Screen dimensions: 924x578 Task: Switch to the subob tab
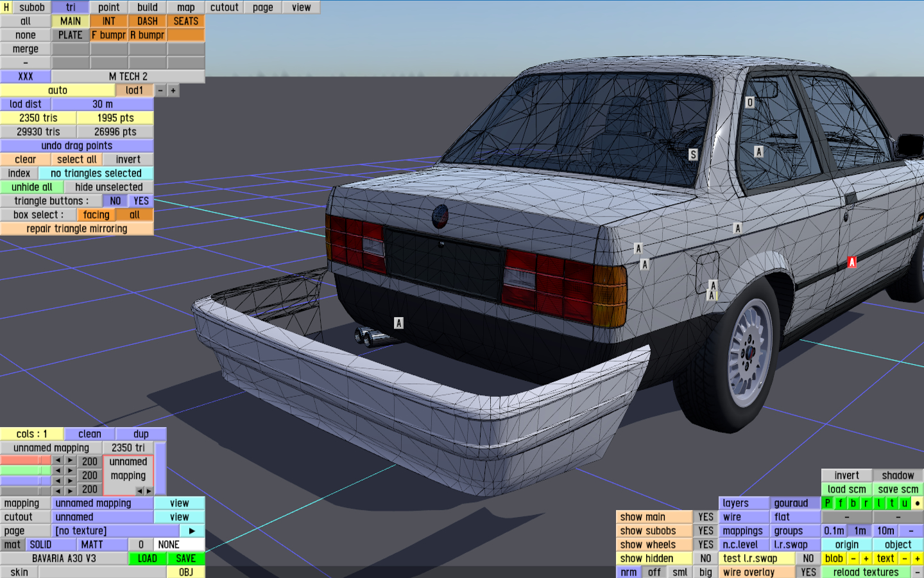[32, 8]
